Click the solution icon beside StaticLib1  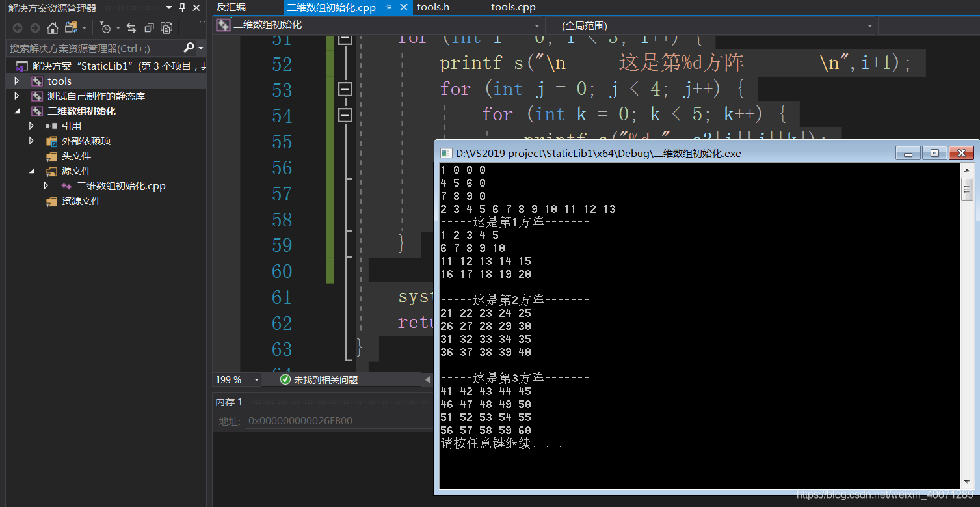point(22,66)
